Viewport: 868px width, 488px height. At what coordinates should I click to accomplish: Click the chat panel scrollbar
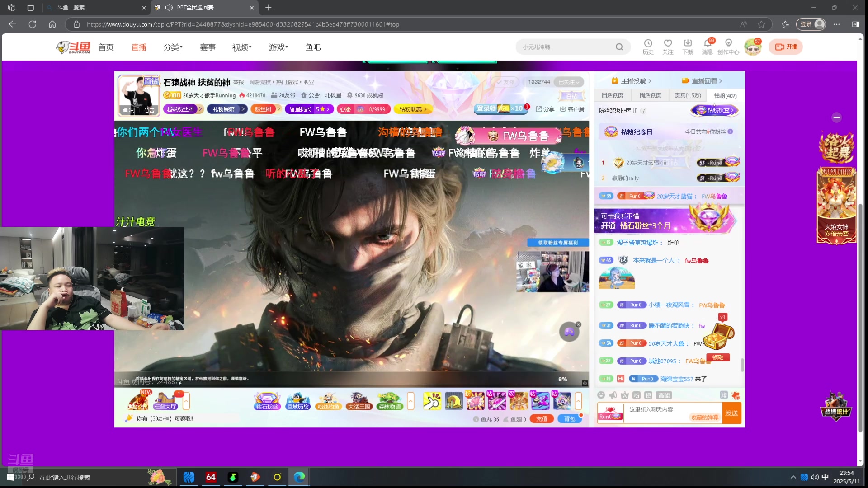pos(742,365)
